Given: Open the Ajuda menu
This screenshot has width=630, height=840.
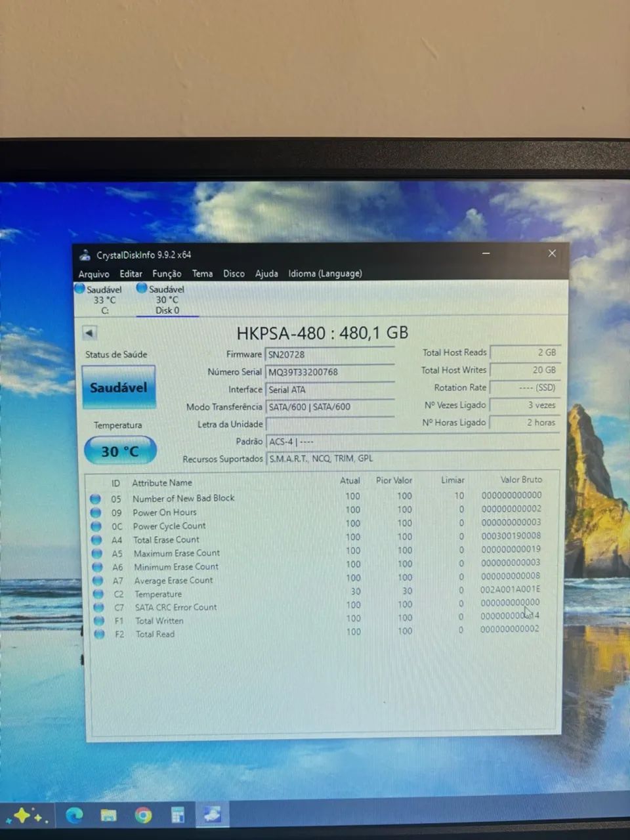Looking at the screenshot, I should [266, 274].
